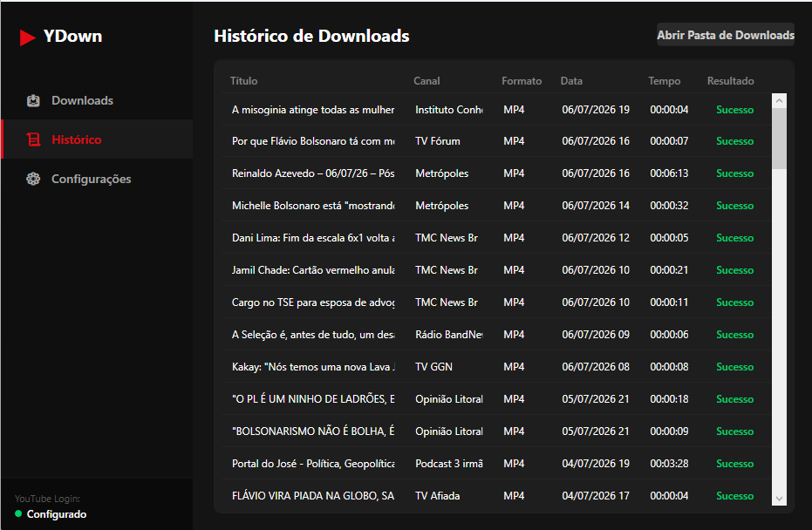Select the row 'A Seleção é, antes de tudo'

[496, 335]
